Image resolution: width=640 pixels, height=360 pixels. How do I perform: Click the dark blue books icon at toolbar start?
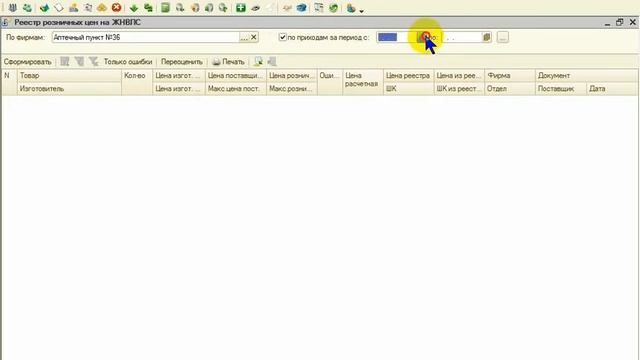tap(13, 7)
